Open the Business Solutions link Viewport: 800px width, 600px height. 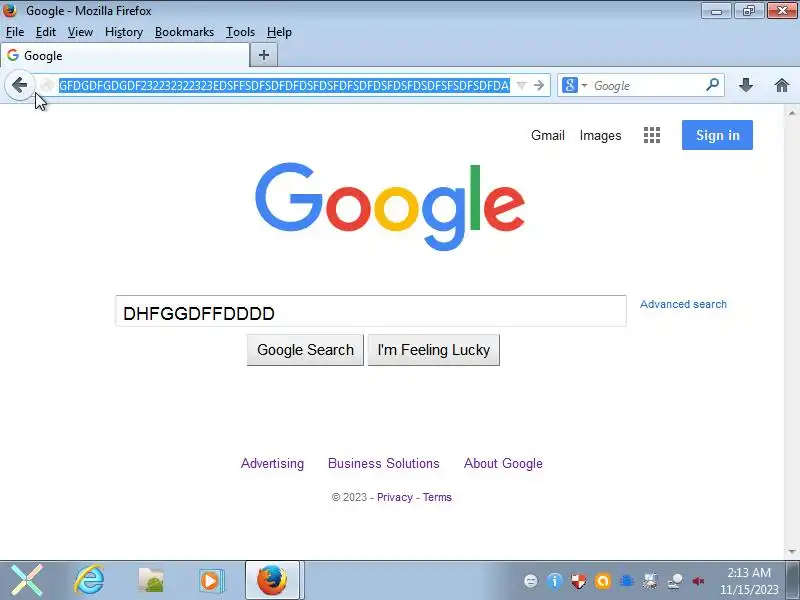384,463
